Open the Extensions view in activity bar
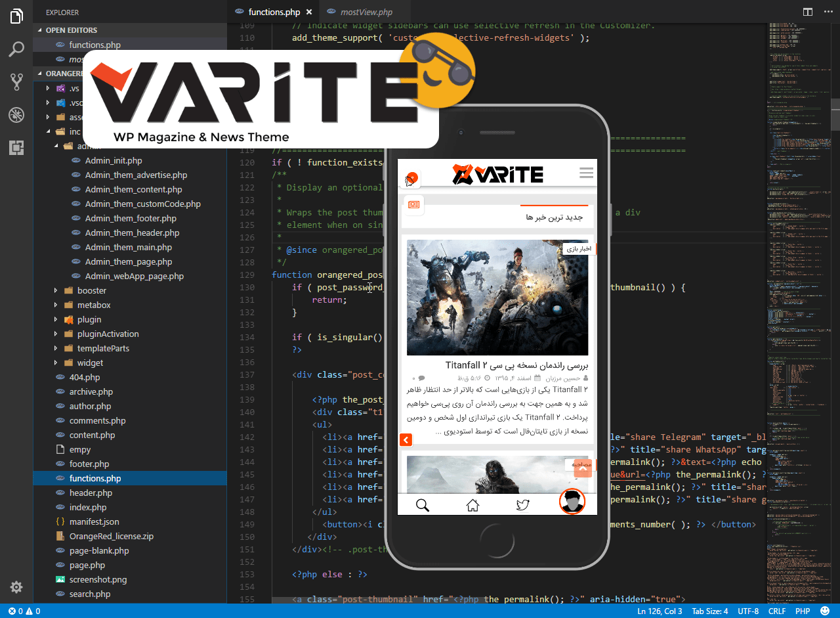 16,148
